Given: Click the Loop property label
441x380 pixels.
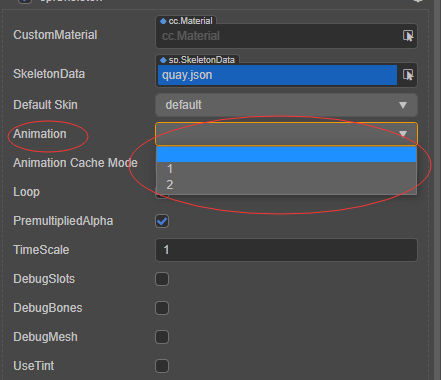Looking at the screenshot, I should 26,192.
